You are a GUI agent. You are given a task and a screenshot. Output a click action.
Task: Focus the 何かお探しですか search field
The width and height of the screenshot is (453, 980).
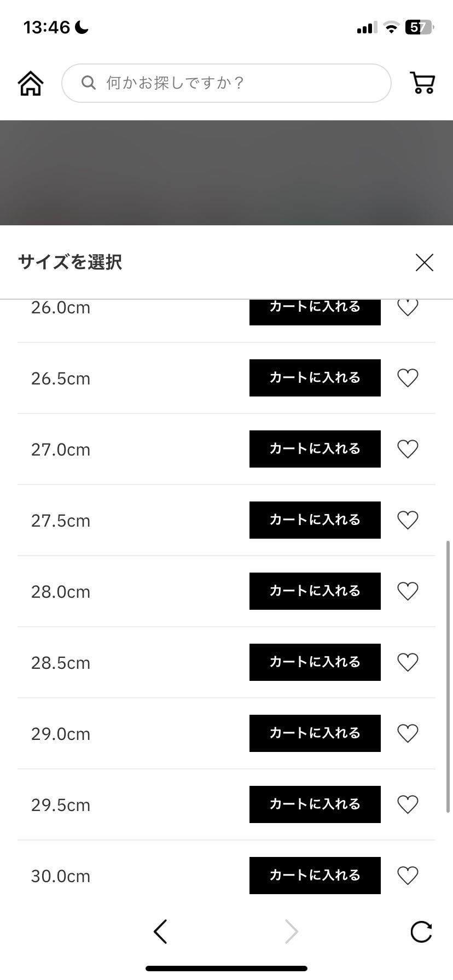point(226,83)
